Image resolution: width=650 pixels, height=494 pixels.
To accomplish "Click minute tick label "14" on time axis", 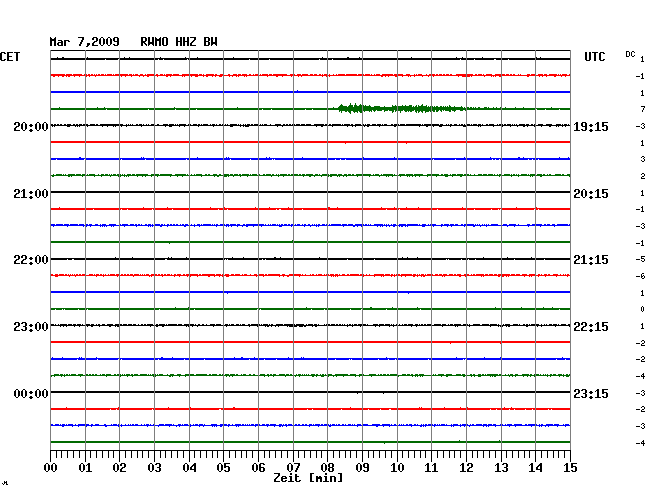I will click(x=535, y=468).
